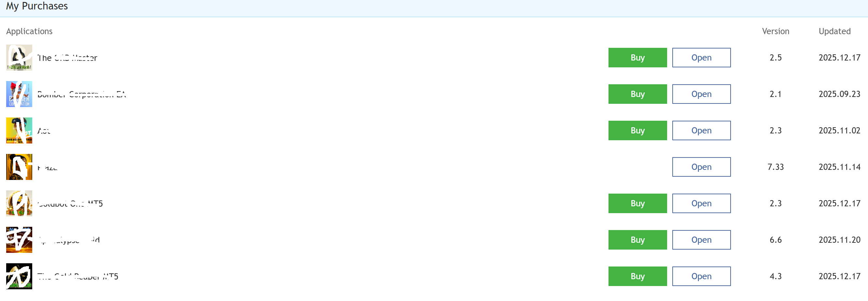Image resolution: width=868 pixels, height=301 pixels.
Task: Select the icon in the version 7.33 row
Action: (19, 167)
